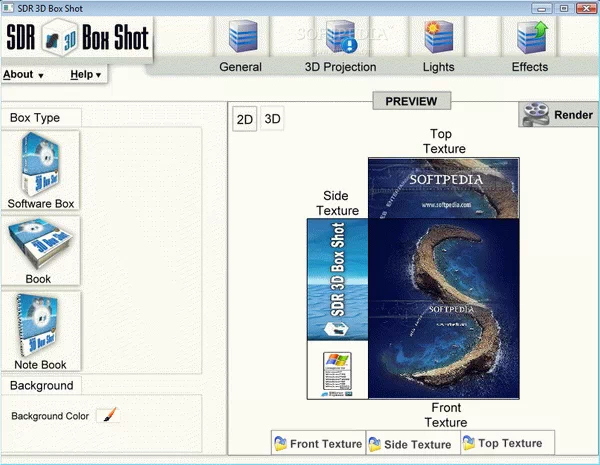Click the front texture preview image

tap(443, 308)
